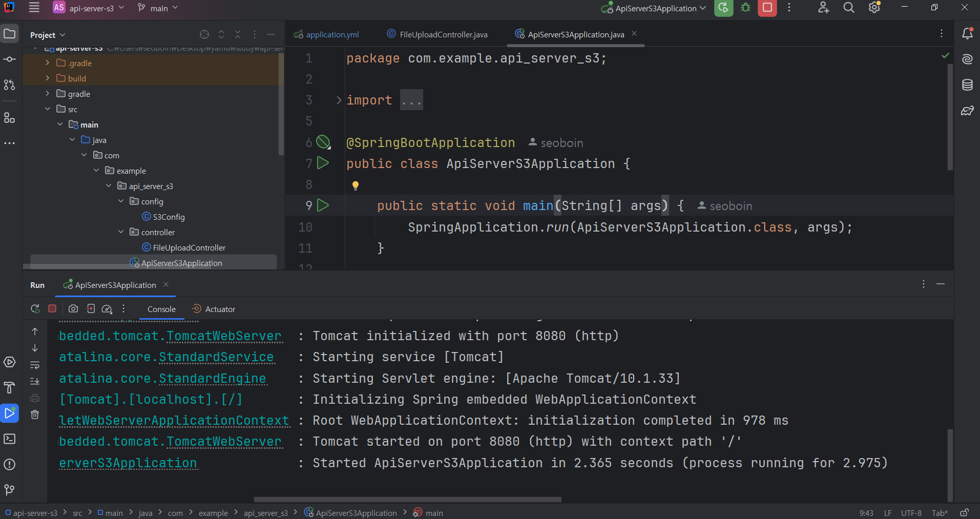Collapse the config package

pos(121,201)
